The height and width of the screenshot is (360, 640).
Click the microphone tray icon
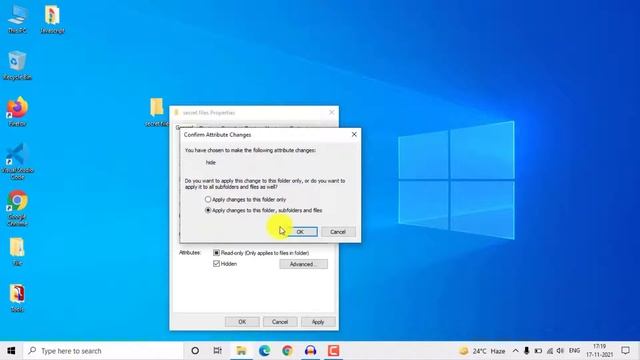[527, 351]
